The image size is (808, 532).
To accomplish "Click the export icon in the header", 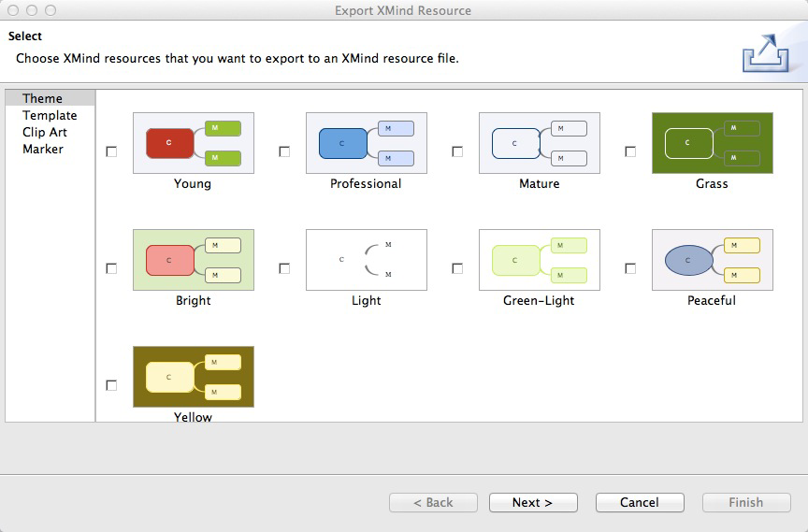I will point(766,53).
